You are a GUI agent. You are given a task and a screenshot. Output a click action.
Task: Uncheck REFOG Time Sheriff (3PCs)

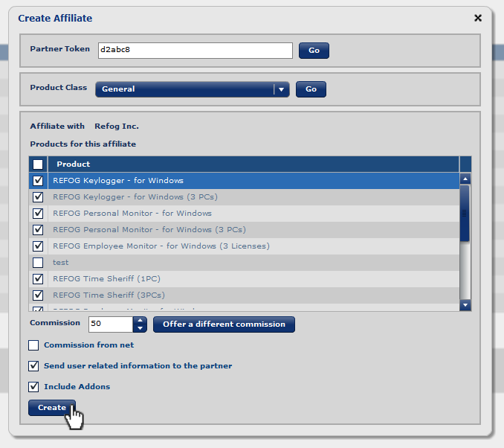(x=38, y=295)
